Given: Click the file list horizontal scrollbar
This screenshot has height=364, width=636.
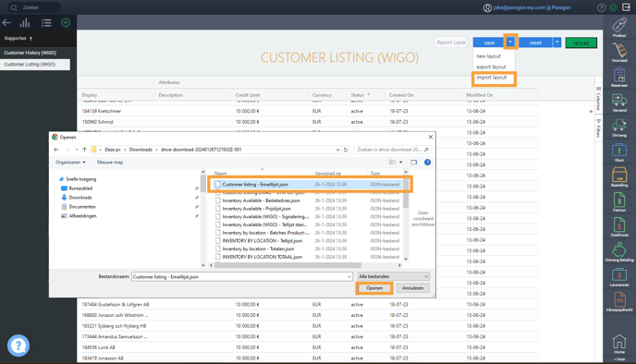Looking at the screenshot, I should pyautogui.click(x=287, y=265).
